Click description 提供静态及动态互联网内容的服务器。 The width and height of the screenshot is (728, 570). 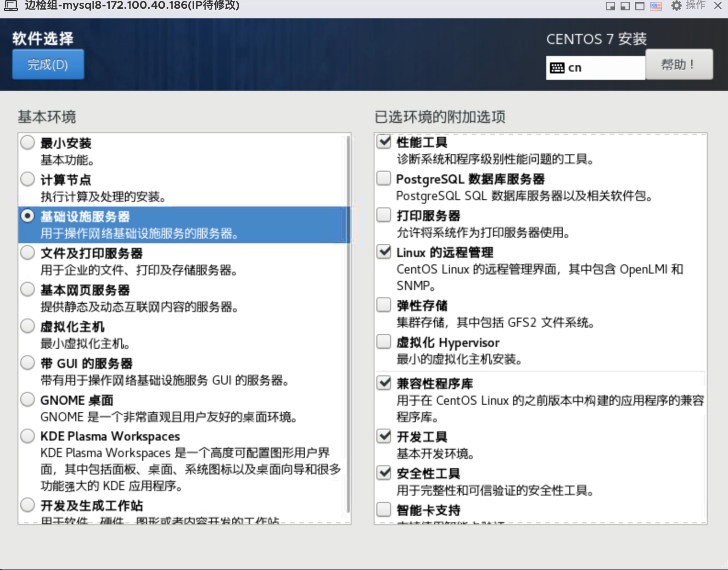click(x=140, y=307)
